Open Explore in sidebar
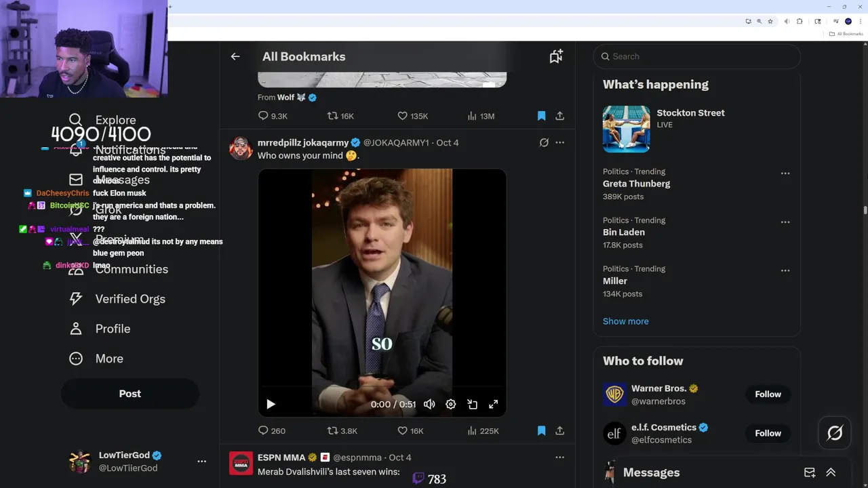Image resolution: width=868 pixels, height=488 pixels. 103,120
